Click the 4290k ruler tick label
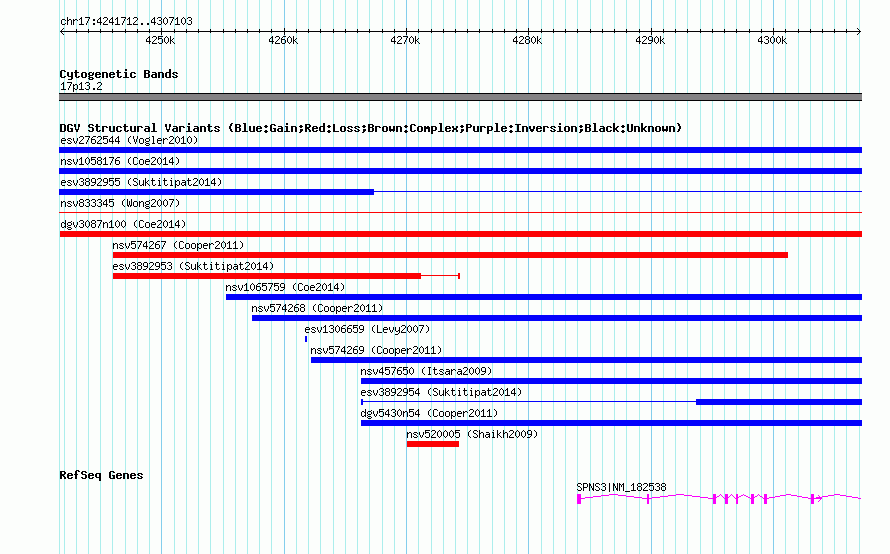 coord(650,40)
